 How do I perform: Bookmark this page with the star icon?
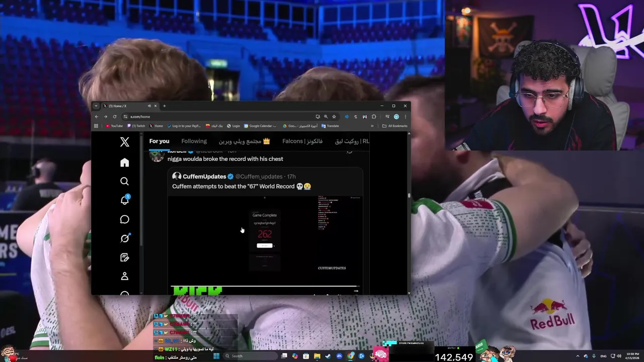point(334,117)
